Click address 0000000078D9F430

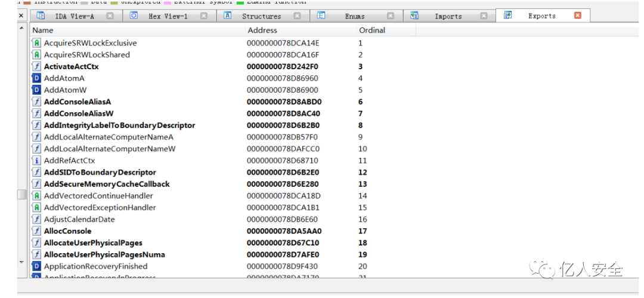point(282,266)
